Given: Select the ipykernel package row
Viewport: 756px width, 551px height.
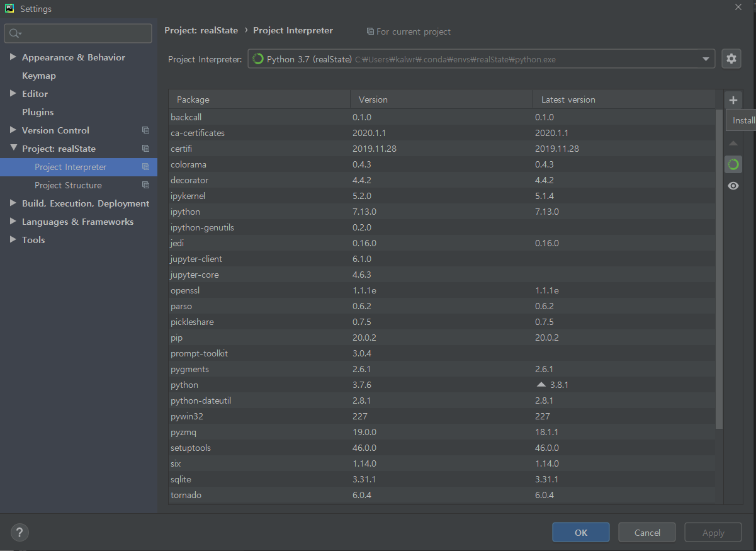Looking at the screenshot, I should pos(442,196).
